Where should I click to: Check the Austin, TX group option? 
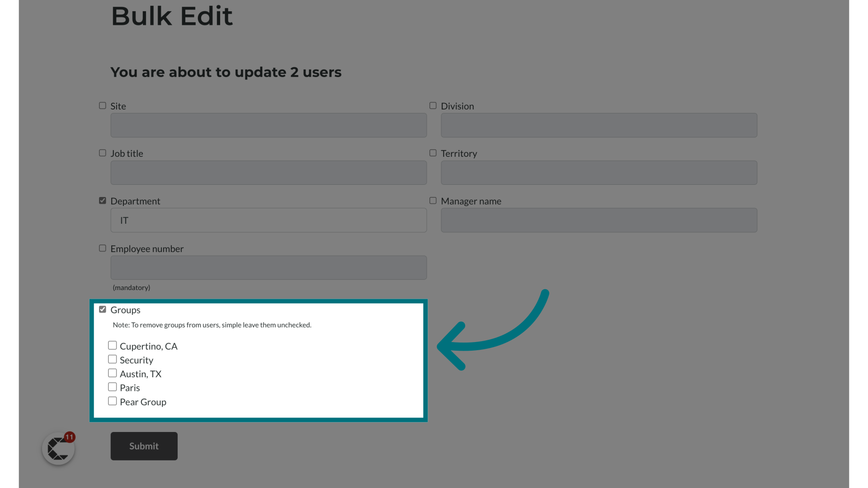[x=112, y=373]
